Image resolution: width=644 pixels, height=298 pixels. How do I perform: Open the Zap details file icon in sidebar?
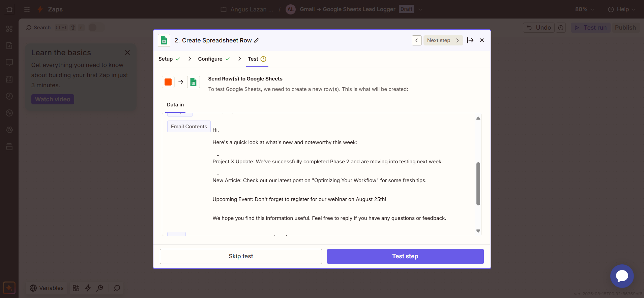pos(9,46)
